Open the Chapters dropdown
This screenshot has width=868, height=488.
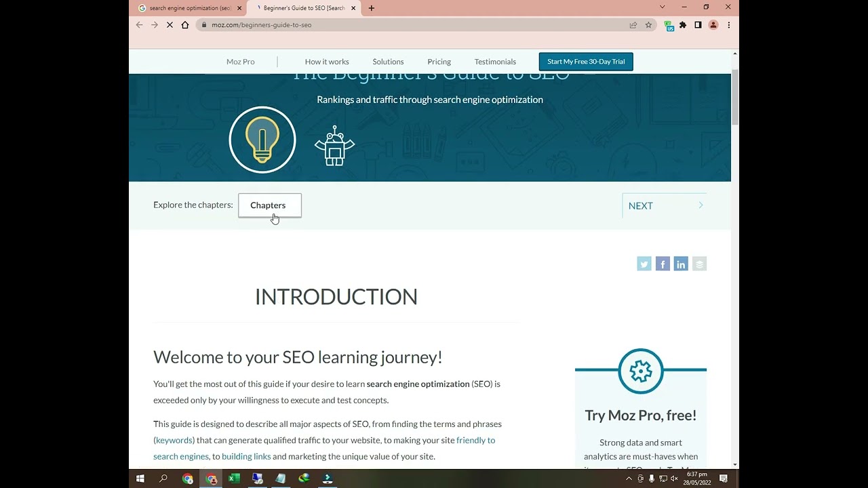269,205
